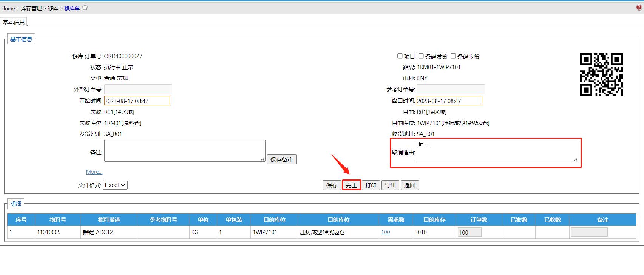644x275 pixels.
Task: Click the 取消理由 text area
Action: 497,151
